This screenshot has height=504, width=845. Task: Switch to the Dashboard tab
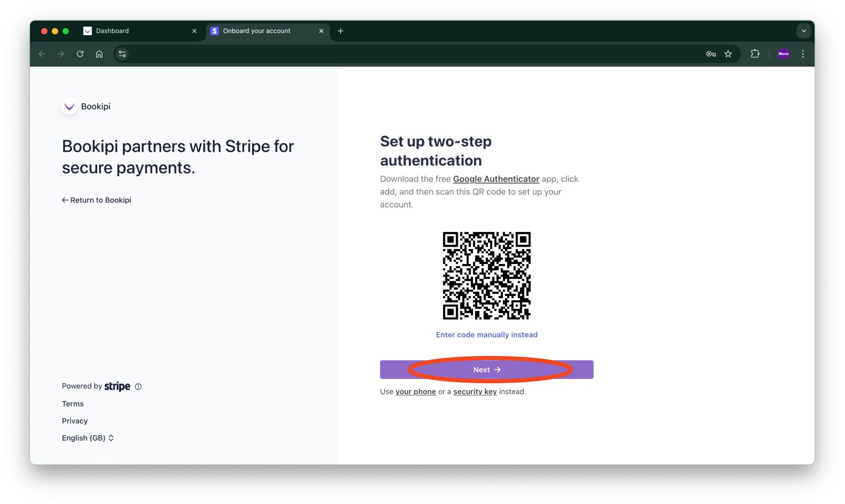pyautogui.click(x=137, y=31)
